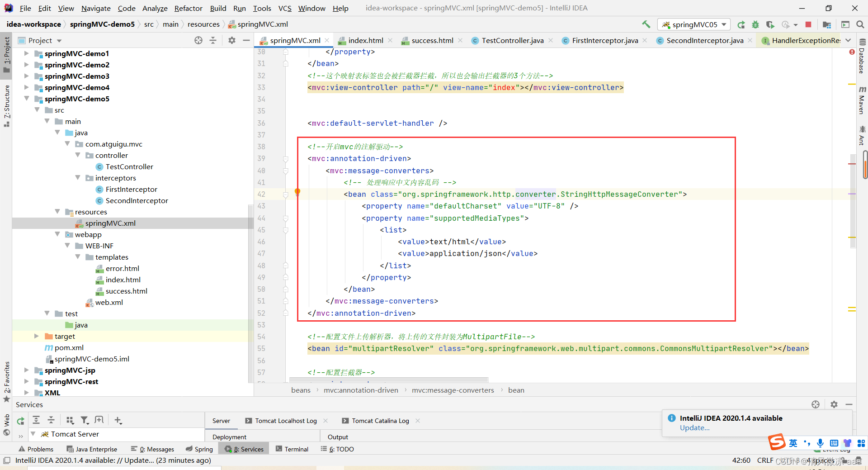Toggle the Ant side tool window
Viewport: 868px width, 470px height.
click(862, 136)
